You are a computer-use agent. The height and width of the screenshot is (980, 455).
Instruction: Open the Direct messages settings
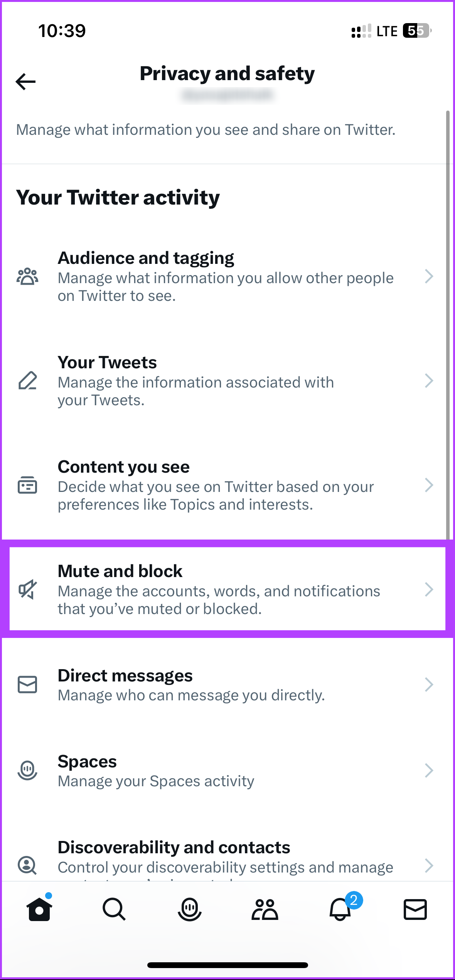(228, 685)
